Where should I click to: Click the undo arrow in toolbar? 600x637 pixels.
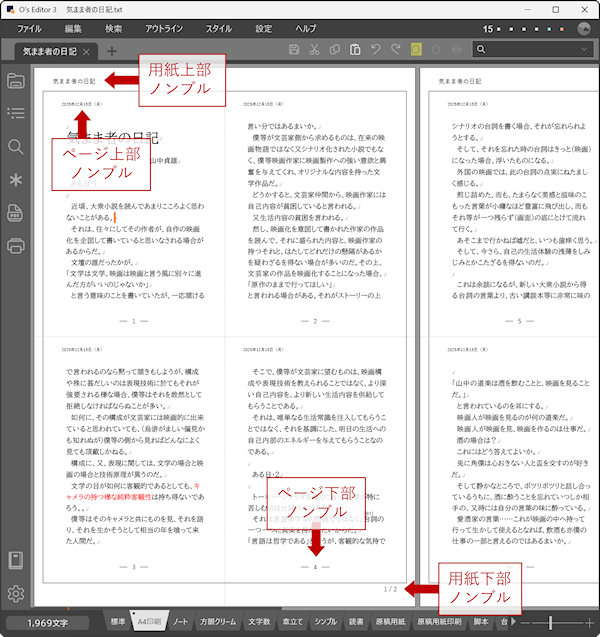(377, 50)
